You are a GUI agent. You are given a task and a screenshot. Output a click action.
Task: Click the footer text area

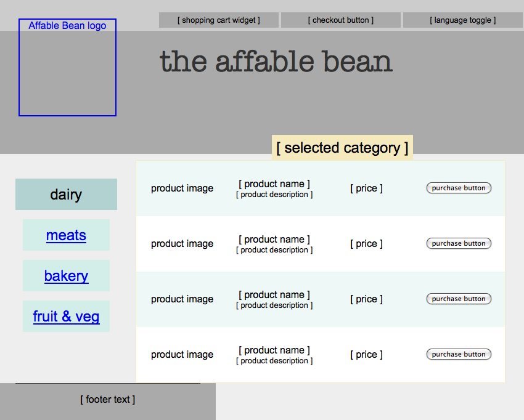[x=107, y=400]
